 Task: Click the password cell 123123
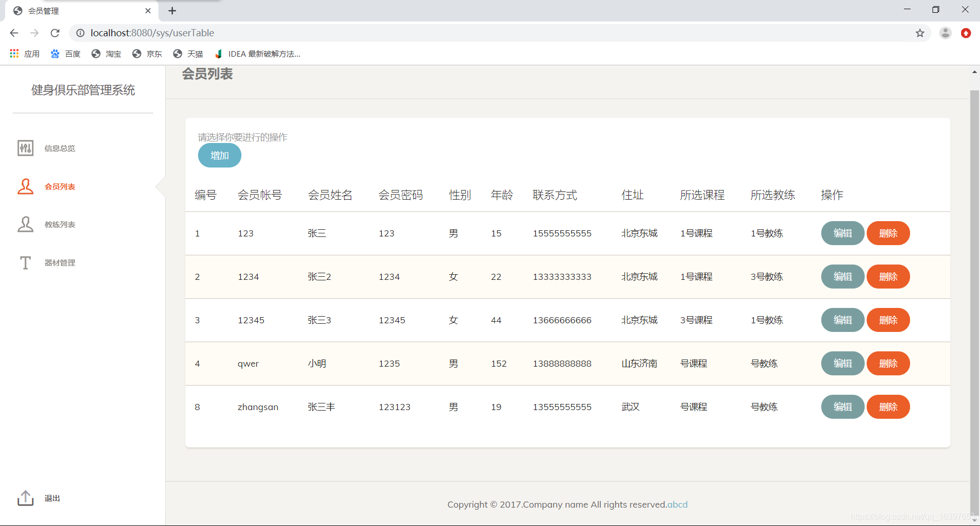click(x=395, y=407)
